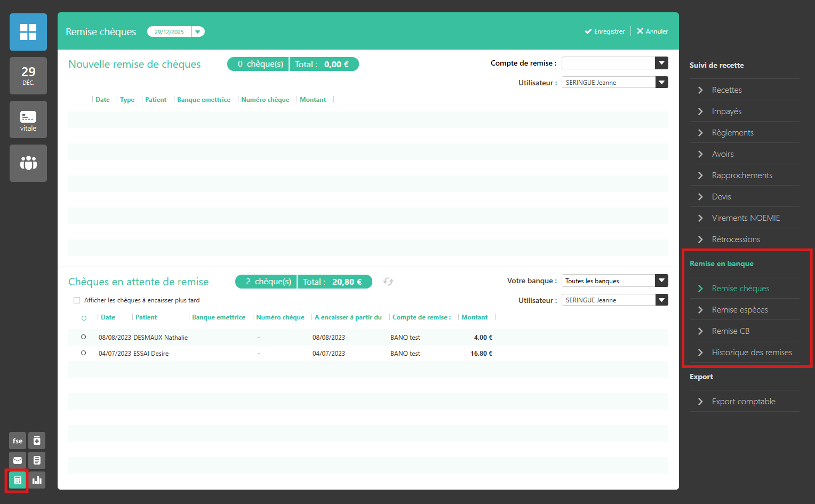Sort pending cheques by Montant column header
The height and width of the screenshot is (504, 815).
474,317
